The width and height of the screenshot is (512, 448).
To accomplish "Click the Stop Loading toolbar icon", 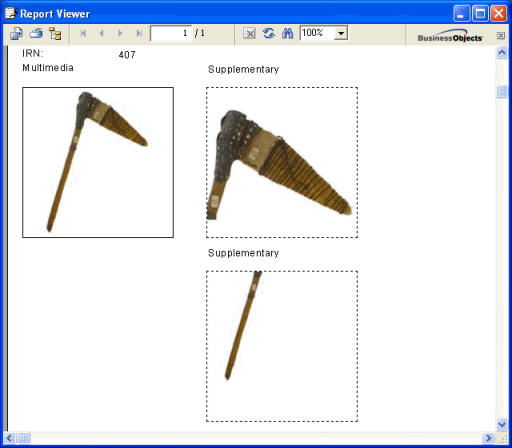I will pyautogui.click(x=249, y=33).
